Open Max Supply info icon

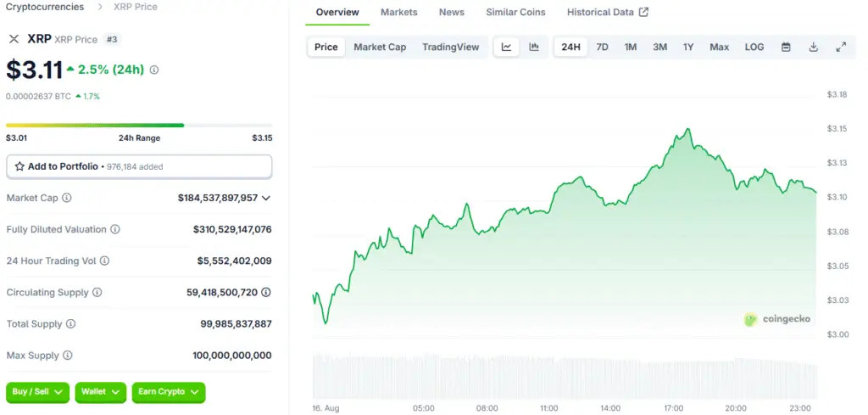point(68,355)
